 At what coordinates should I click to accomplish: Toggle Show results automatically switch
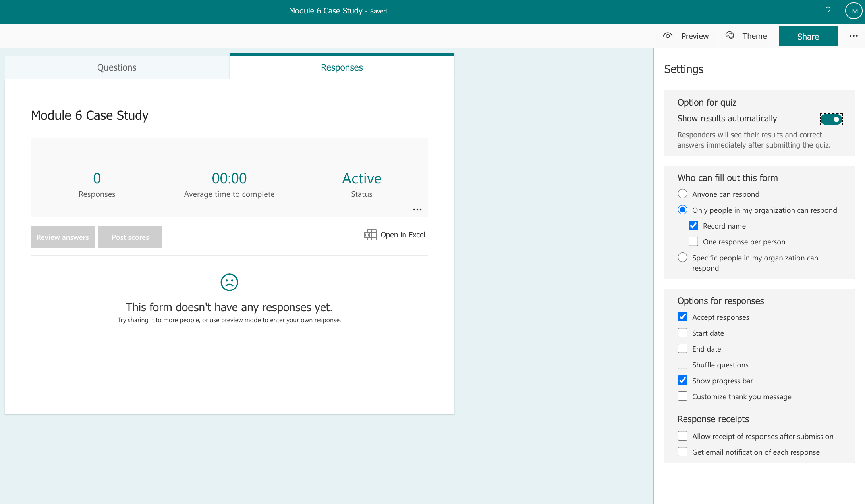(x=831, y=119)
